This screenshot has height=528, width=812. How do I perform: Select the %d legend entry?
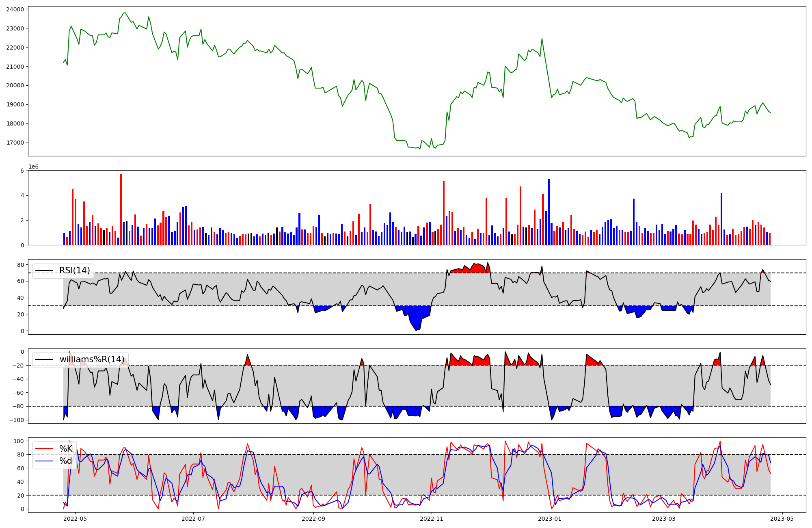click(x=66, y=461)
